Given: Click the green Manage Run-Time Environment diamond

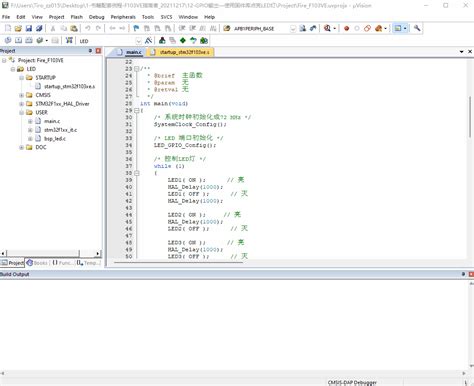Looking at the screenshot, I should [x=183, y=40].
